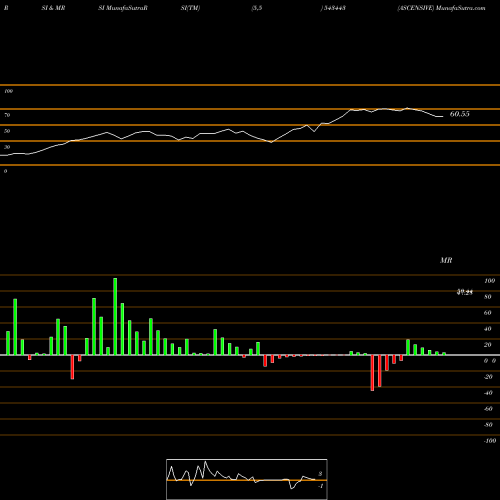Viewport: 500px width, 500px height.
Task: Click the 'SI MunafaSutraR' header text
Action: pyautogui.click(x=123, y=8)
